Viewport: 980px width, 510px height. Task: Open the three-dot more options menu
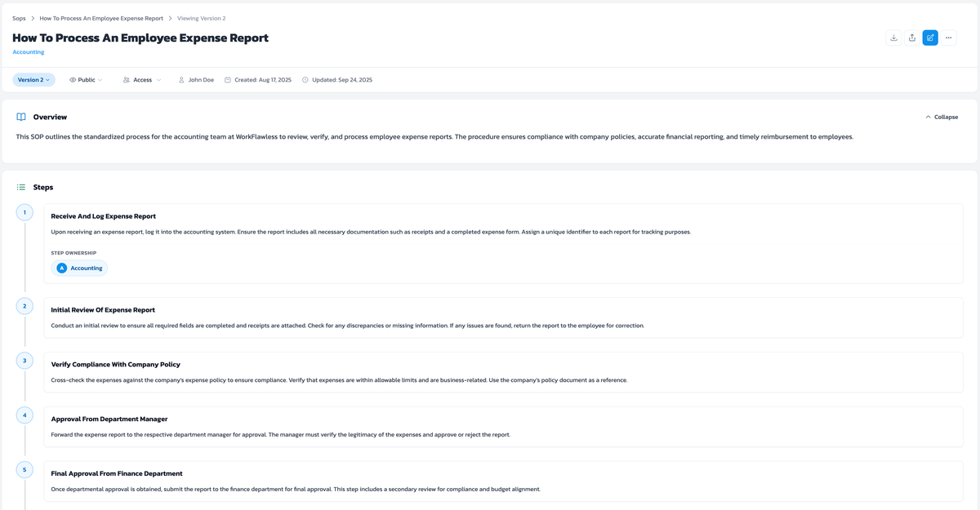pos(948,38)
